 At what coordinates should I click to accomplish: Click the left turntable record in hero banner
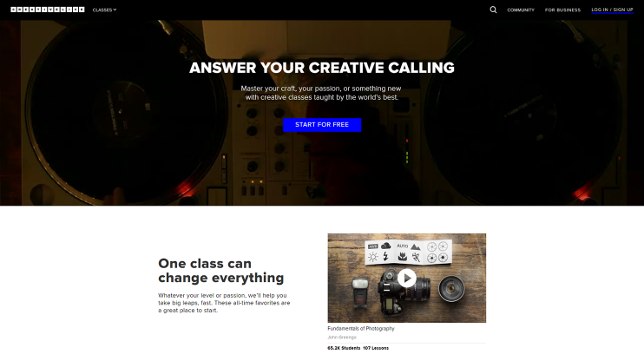pos(123,113)
